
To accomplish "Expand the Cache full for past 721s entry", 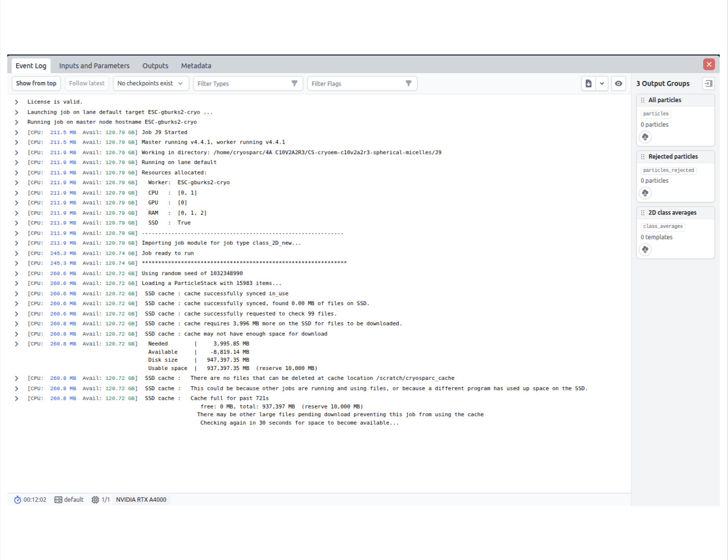I will (x=17, y=399).
